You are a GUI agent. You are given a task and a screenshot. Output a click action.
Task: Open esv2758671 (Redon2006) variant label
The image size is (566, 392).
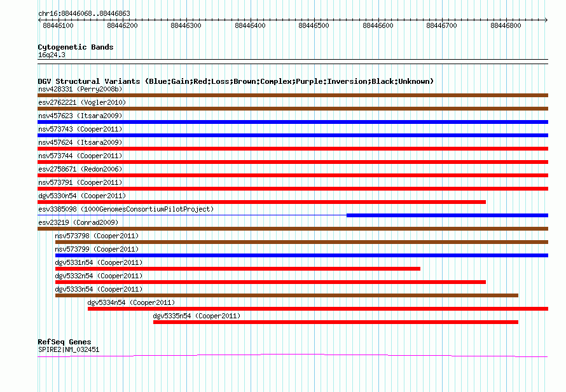80,169
